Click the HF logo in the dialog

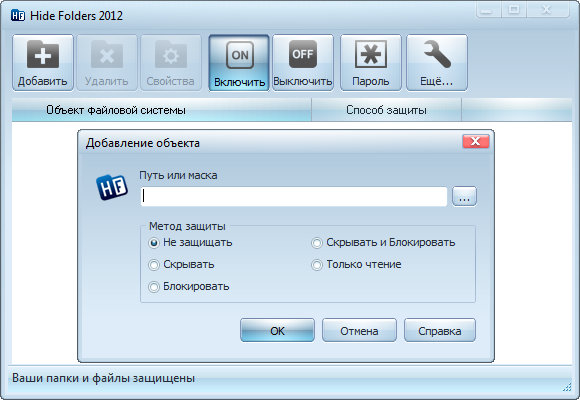[112, 187]
